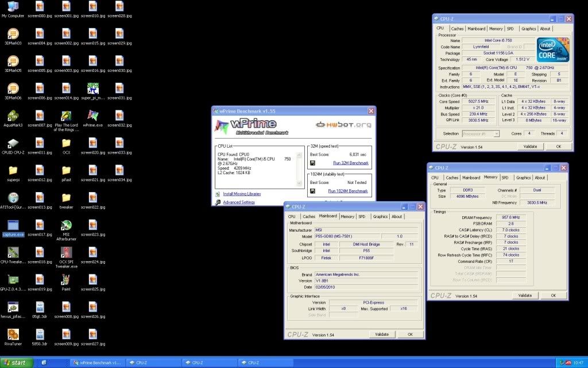
Task: Open the superpi folder on desktop
Action: tap(13, 170)
